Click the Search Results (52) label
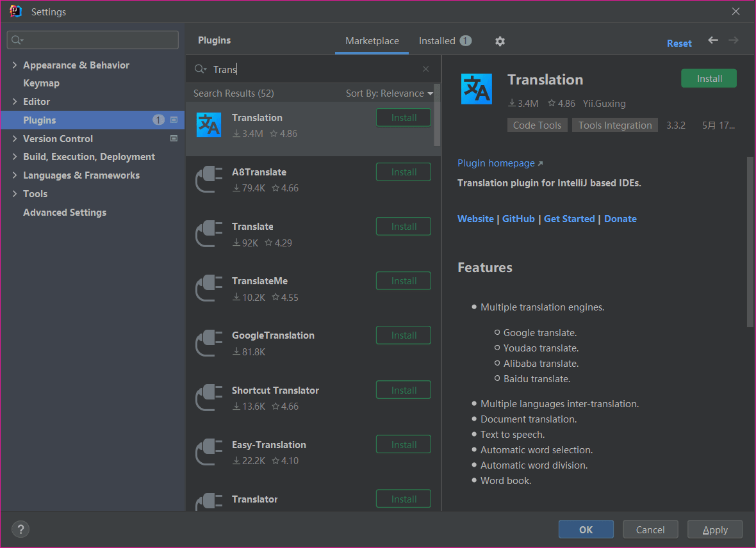The height and width of the screenshot is (548, 756). [x=234, y=93]
